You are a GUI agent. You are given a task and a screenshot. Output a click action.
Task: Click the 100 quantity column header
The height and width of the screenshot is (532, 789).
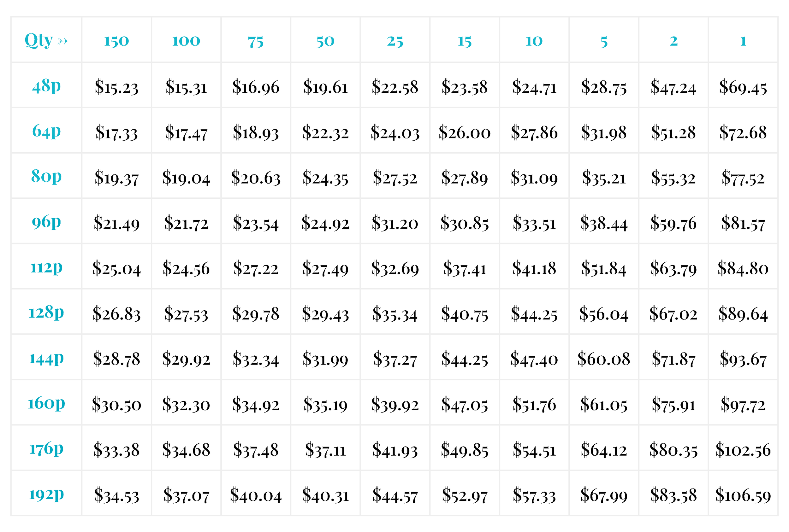pos(186,40)
